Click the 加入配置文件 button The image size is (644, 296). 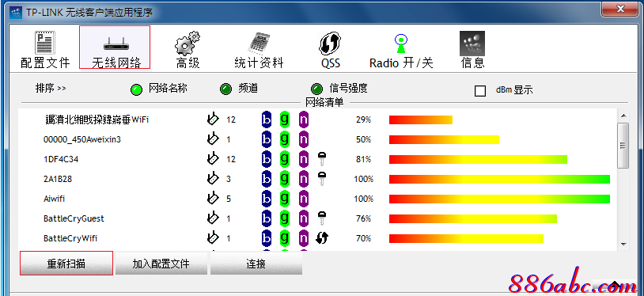click(x=161, y=263)
